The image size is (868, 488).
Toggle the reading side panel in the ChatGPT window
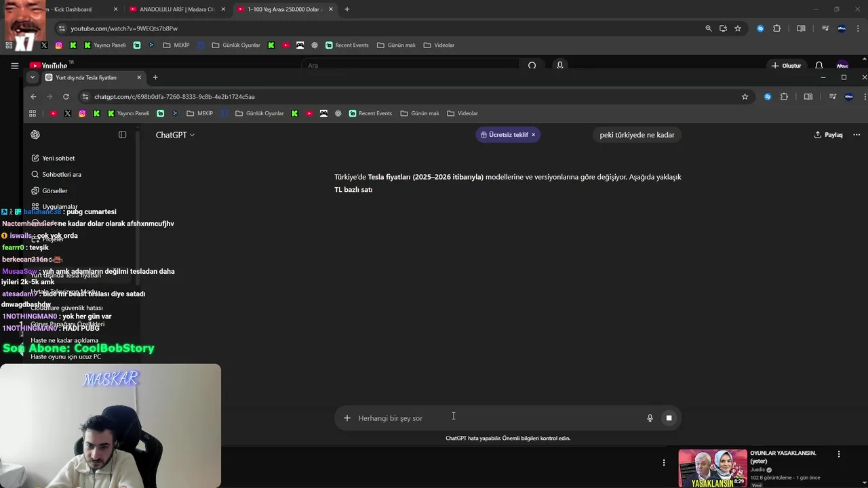point(808,97)
